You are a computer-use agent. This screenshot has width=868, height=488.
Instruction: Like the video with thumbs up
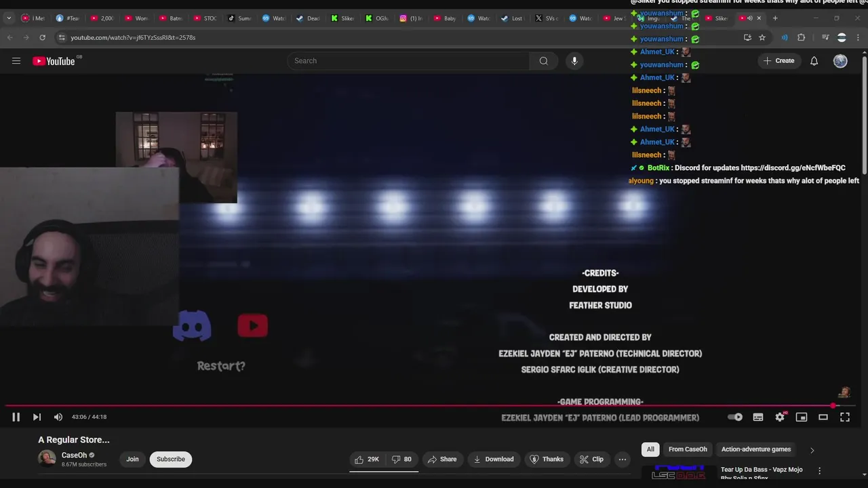[x=367, y=460]
